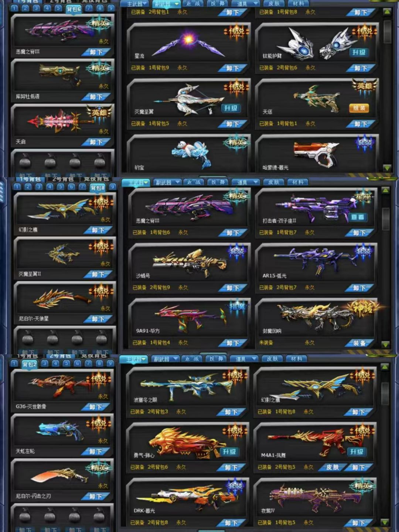
Task: Switch to the 背包8 backpack tab
Action: pyautogui.click(x=98, y=187)
